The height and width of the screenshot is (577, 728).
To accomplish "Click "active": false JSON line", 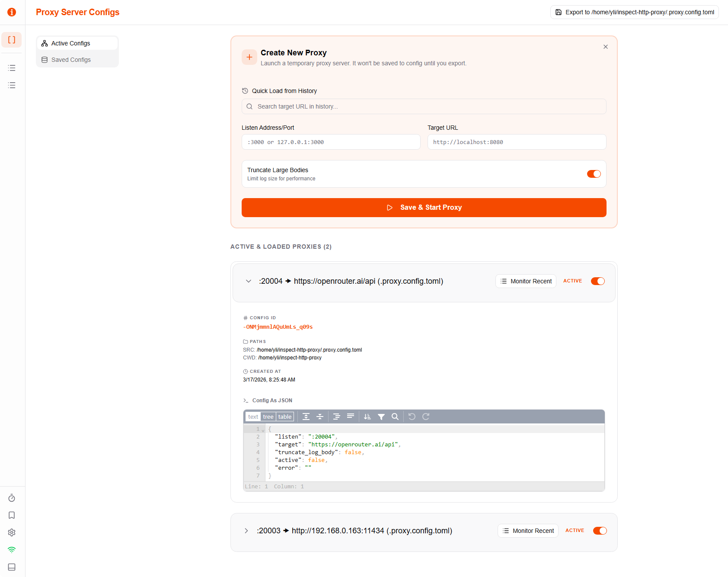I will pos(301,460).
